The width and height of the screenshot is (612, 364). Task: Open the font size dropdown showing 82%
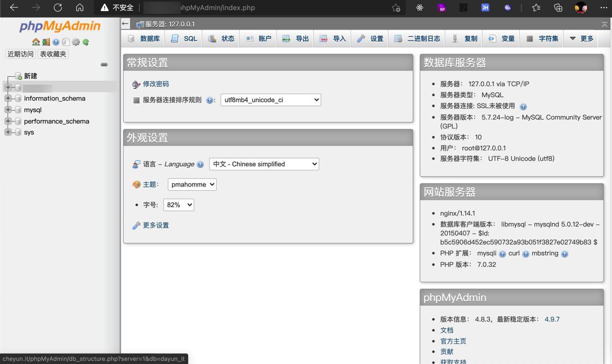coord(179,205)
